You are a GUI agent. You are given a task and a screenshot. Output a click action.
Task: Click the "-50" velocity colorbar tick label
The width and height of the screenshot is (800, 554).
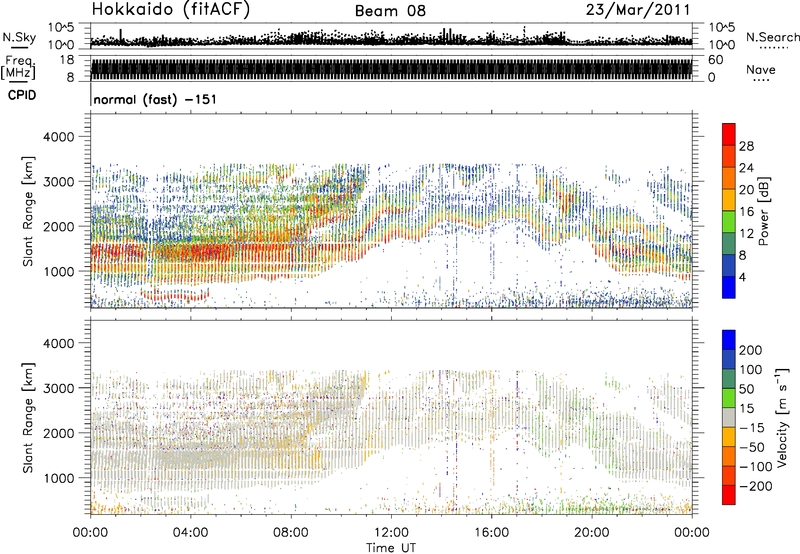tap(752, 447)
